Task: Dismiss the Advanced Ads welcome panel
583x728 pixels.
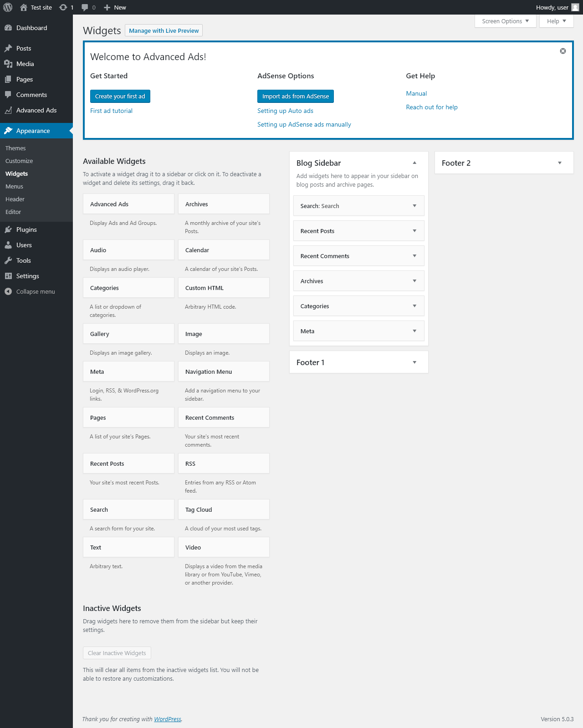Action: point(563,51)
